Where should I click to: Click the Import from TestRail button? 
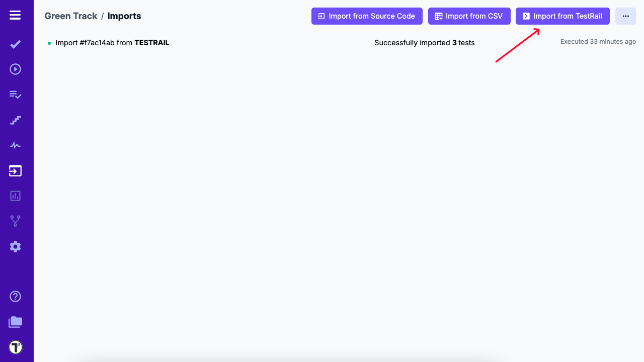click(562, 16)
